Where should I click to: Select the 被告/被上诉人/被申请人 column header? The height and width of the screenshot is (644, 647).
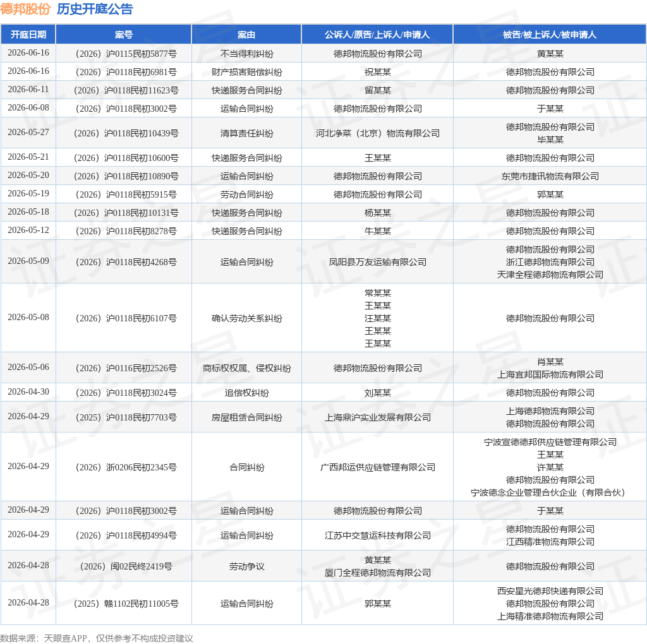coord(550,35)
